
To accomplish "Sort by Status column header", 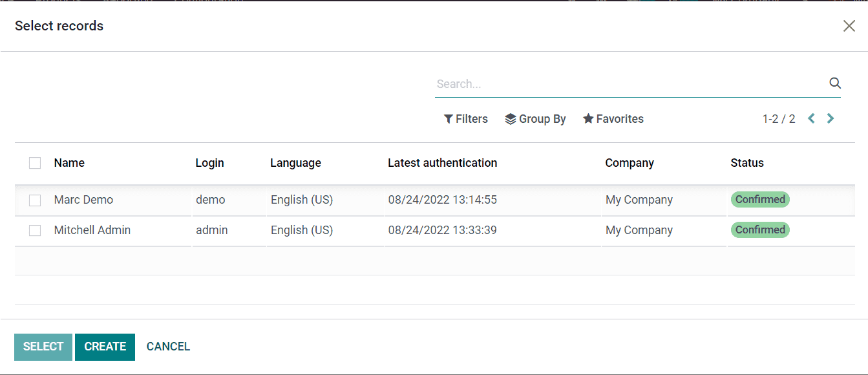I will click(746, 163).
